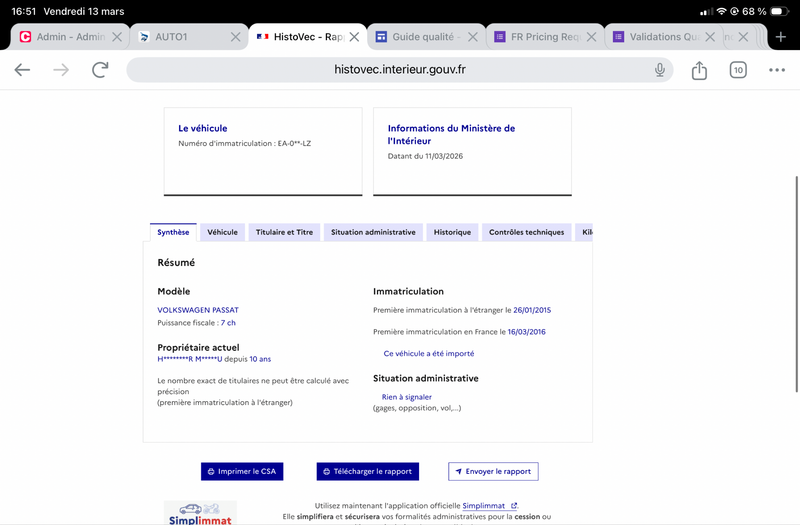Tap the browser back arrow
The height and width of the screenshot is (525, 800).
22,70
